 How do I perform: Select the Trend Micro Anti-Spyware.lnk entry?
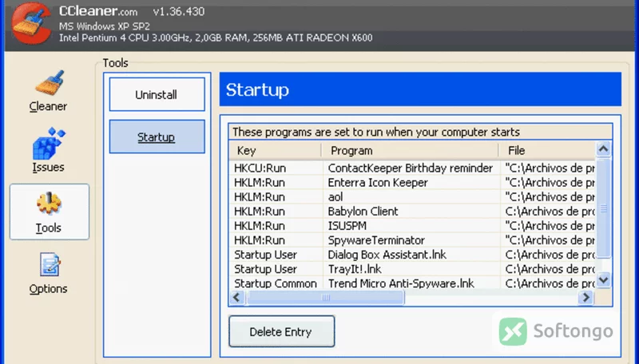pyautogui.click(x=411, y=283)
